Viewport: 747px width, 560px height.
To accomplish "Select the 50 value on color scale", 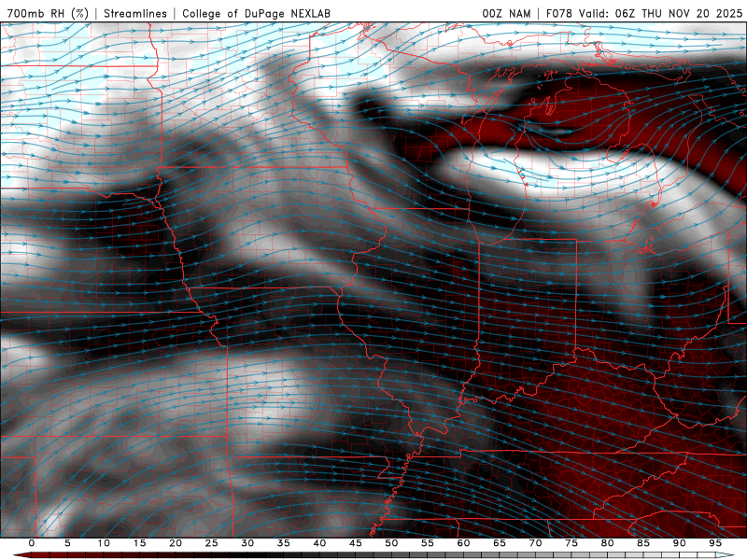I will tap(391, 543).
